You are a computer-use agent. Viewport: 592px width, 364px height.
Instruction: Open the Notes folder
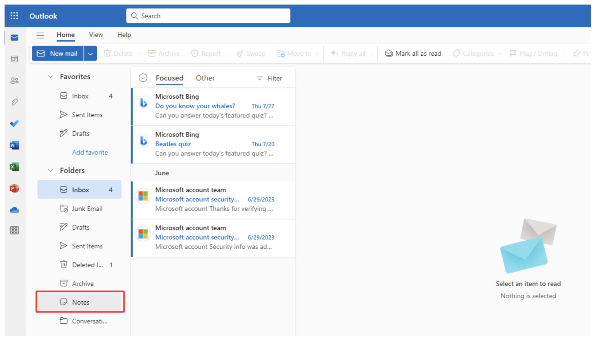(x=80, y=302)
